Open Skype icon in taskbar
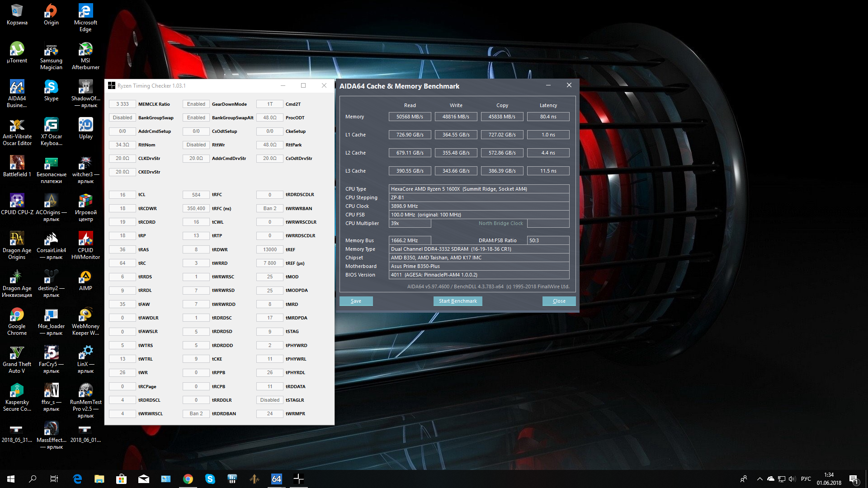This screenshot has width=868, height=488. 210,479
